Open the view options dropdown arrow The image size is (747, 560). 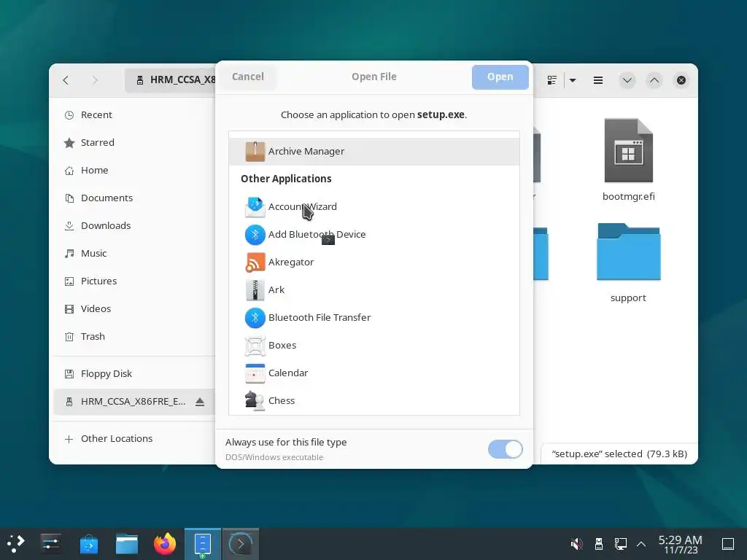(573, 80)
